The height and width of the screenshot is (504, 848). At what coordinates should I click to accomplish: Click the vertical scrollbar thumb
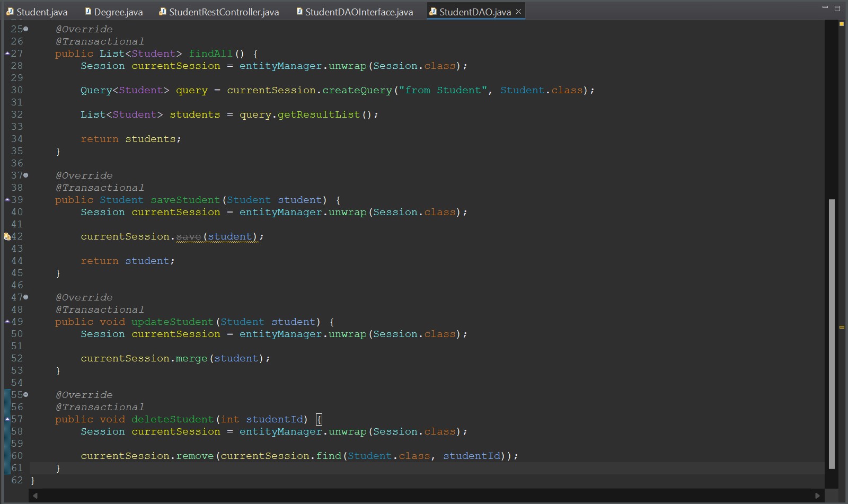pyautogui.click(x=832, y=334)
